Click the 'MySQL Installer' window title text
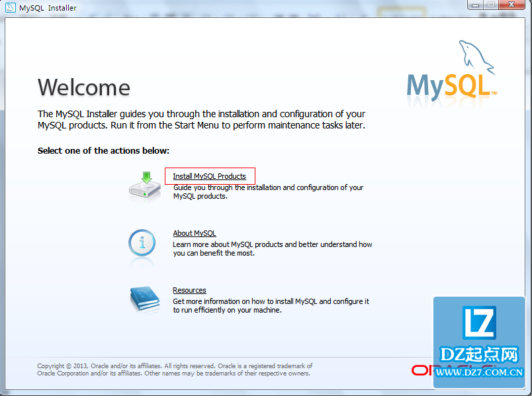This screenshot has height=396, width=532. [48, 8]
